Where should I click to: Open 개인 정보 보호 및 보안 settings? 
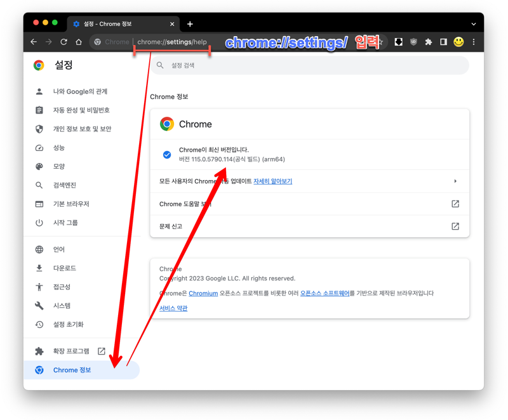coord(82,129)
